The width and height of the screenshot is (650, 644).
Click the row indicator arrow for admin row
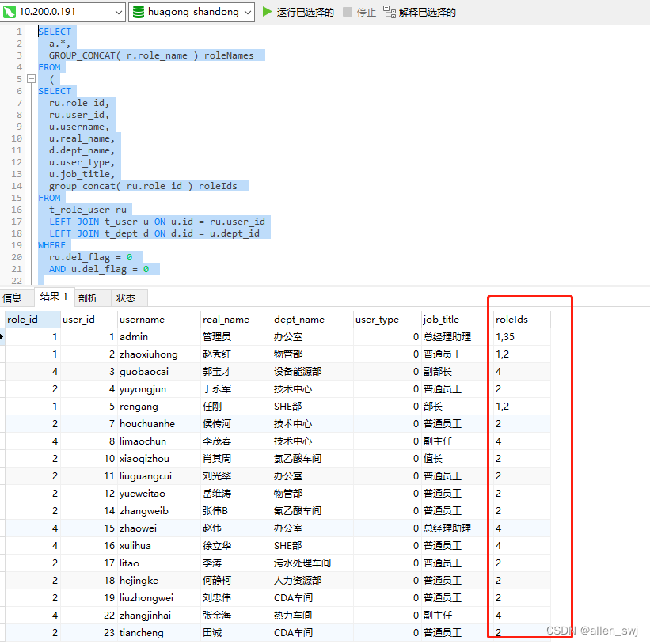click(2, 337)
